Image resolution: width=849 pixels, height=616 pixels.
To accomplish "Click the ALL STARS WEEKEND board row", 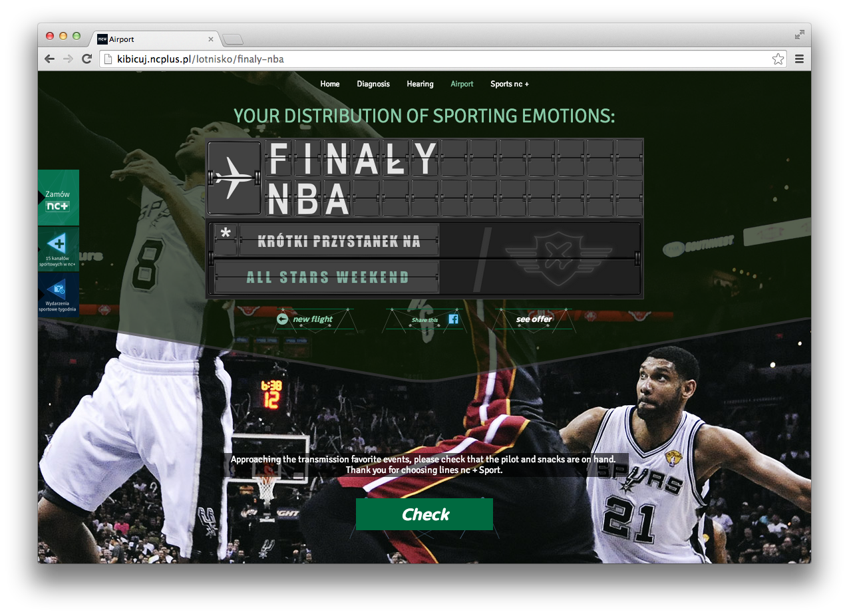I will point(327,277).
